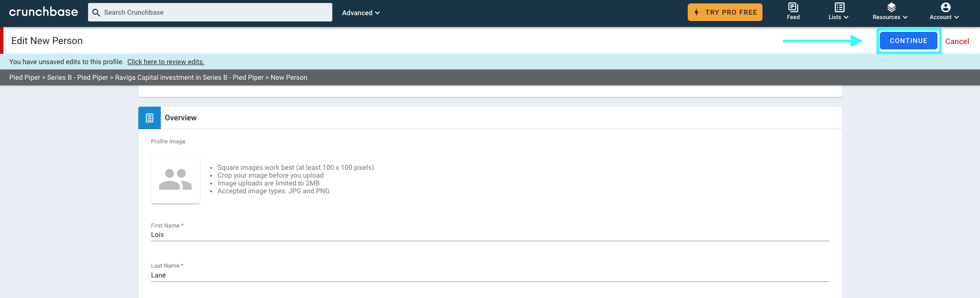Cancel editing the new person

pos(957,42)
